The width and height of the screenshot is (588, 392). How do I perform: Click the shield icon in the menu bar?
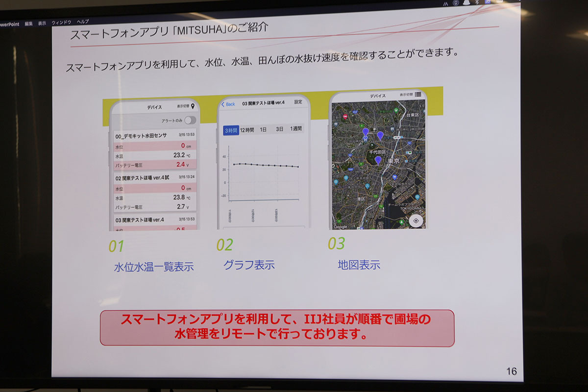[x=456, y=2]
